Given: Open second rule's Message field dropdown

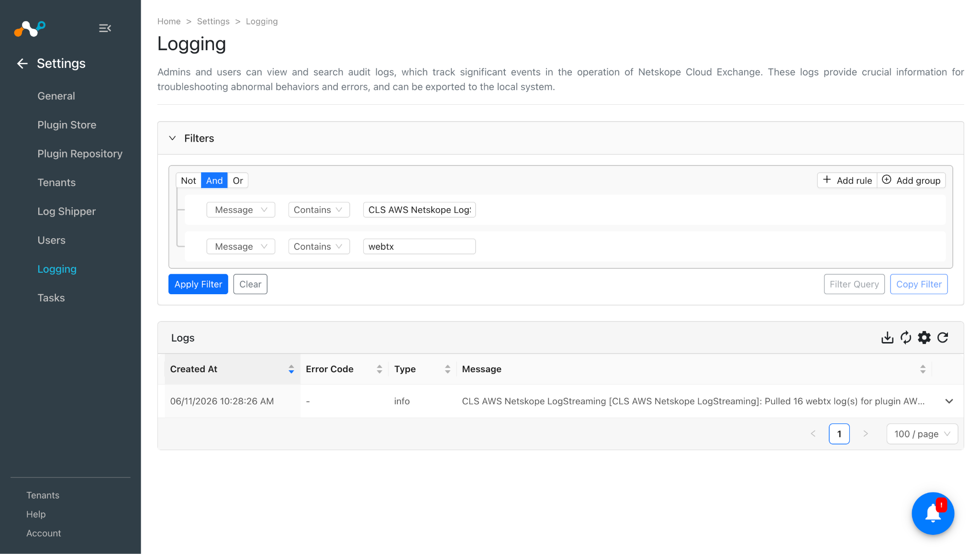Looking at the screenshot, I should 241,247.
